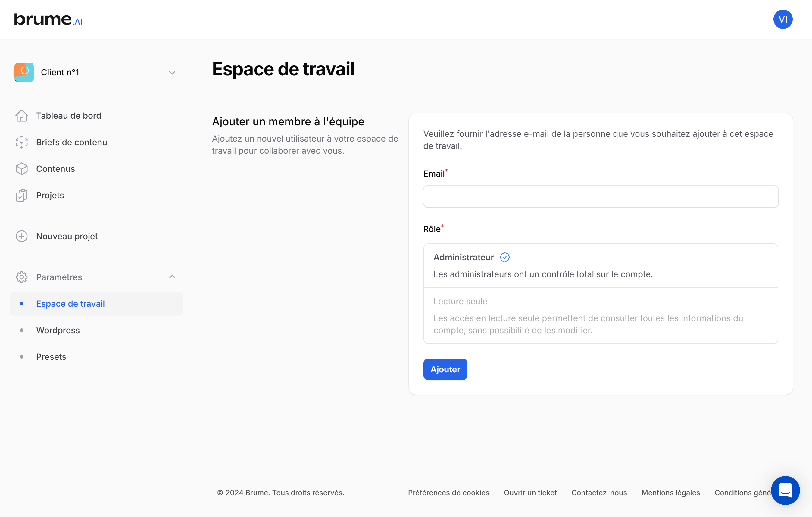
Task: Select the Administrateur role option
Action: [x=600, y=266]
